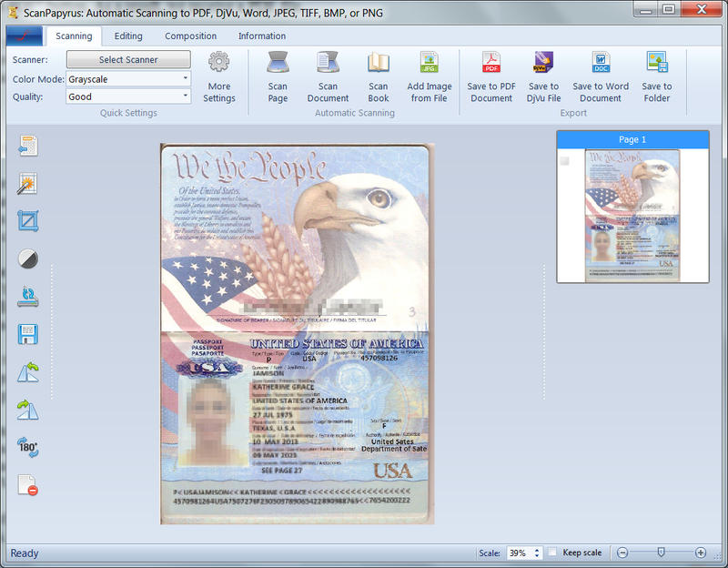Delete the page with the red minus icon
Image resolution: width=728 pixels, height=568 pixels.
(x=28, y=485)
